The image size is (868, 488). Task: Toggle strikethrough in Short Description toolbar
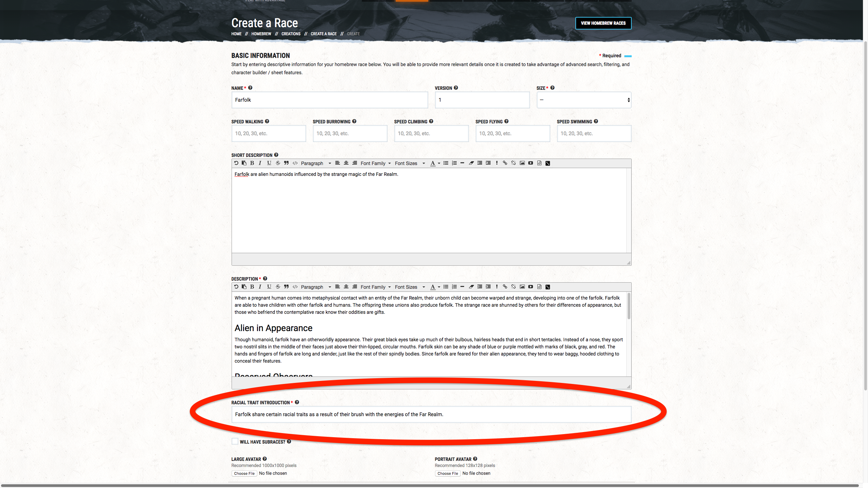(278, 163)
